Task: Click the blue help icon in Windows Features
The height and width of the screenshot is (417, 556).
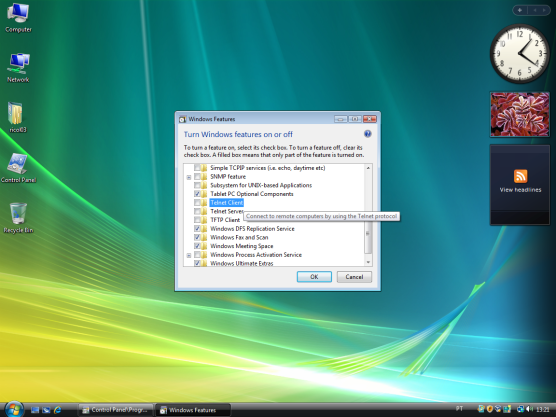Action: coord(367,134)
